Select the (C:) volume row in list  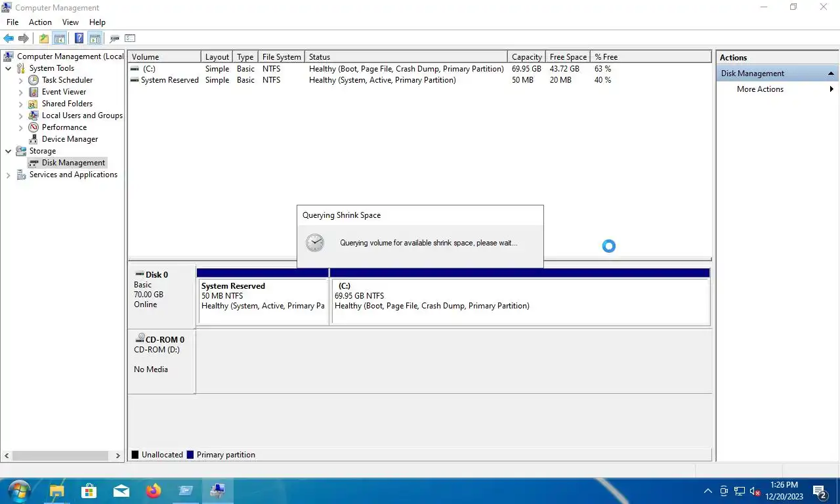(x=420, y=69)
